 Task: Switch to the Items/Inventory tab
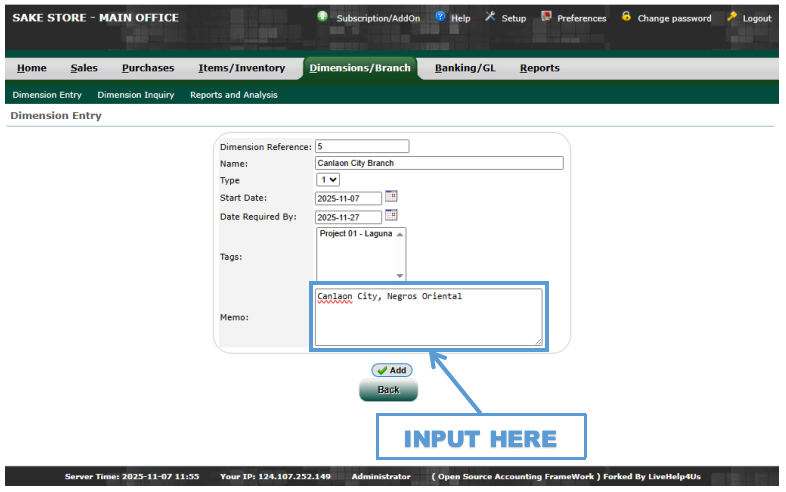[x=241, y=68]
